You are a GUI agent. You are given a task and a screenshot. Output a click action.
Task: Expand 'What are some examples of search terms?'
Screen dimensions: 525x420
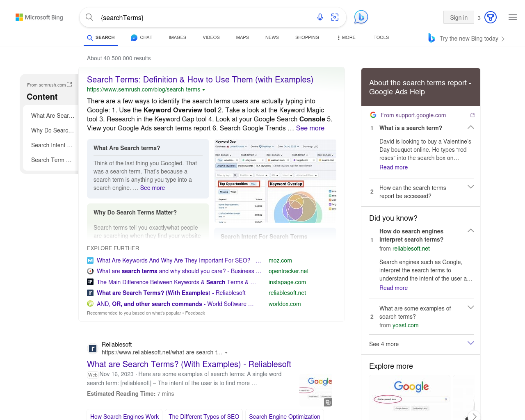(471, 308)
